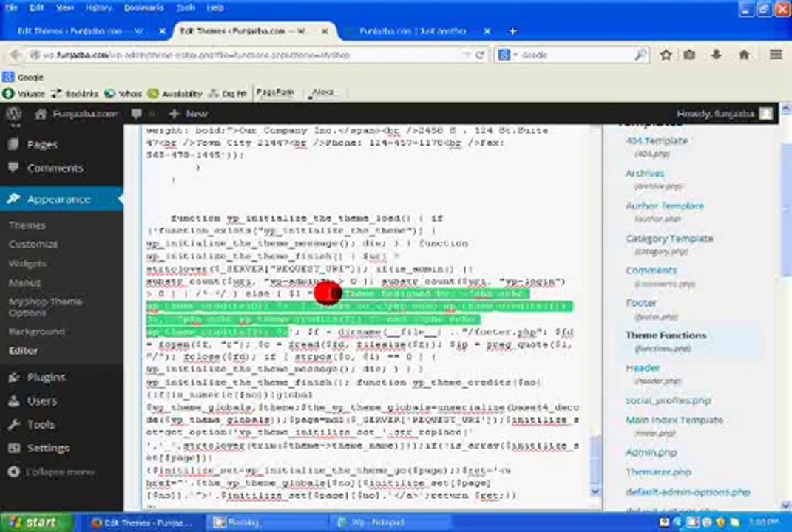The height and width of the screenshot is (532, 792).
Task: Open the Google search engine dropdown
Action: point(507,55)
